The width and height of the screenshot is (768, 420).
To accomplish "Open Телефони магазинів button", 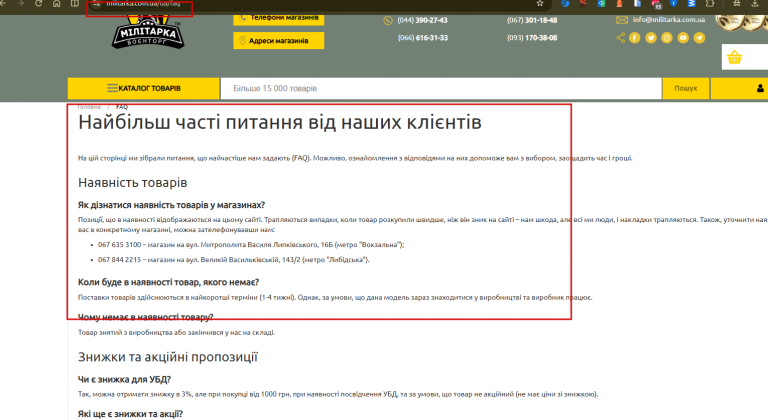I will coord(278,19).
